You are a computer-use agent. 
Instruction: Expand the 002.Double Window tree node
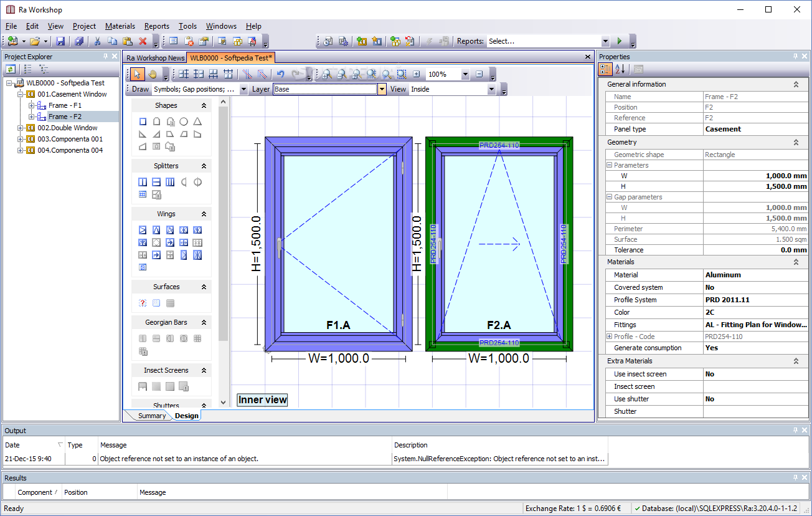[x=21, y=128]
